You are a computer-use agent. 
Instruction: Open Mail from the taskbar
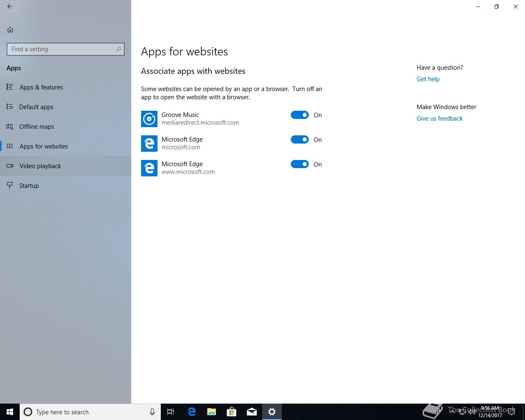click(x=252, y=412)
